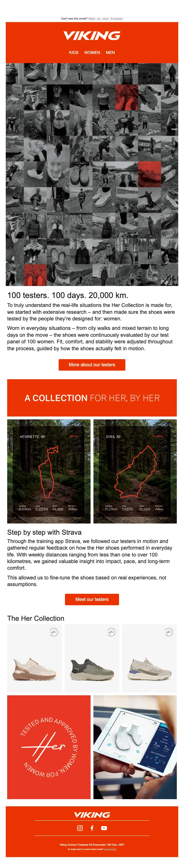Click the 'A Collection for Her' banner

point(92,398)
